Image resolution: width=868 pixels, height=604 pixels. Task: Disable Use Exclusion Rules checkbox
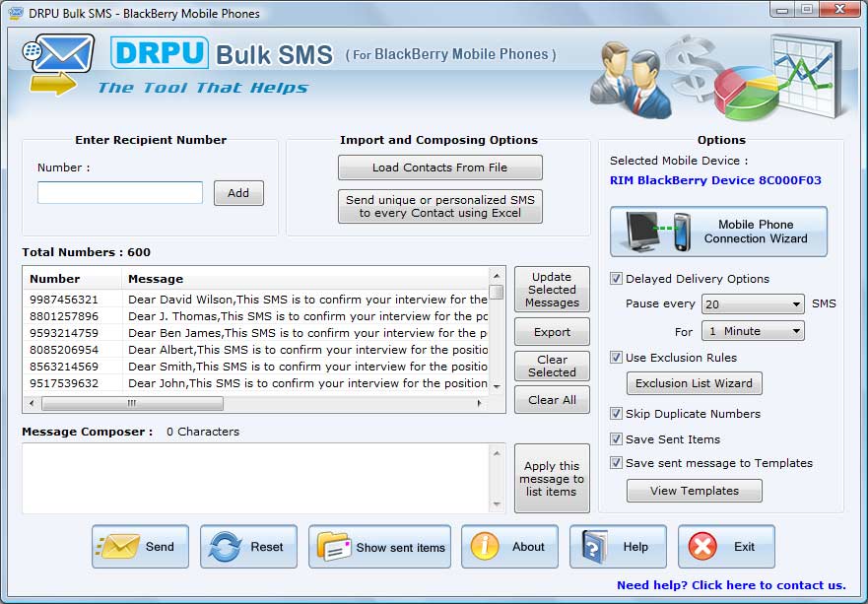click(x=616, y=357)
